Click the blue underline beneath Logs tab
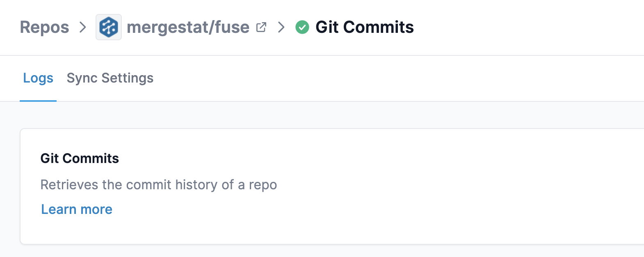 [38, 100]
